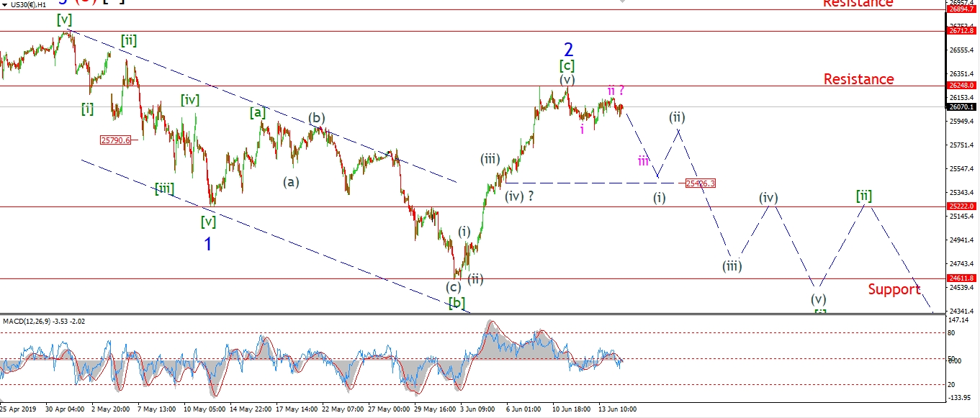Select the boxed 25790.6 price label
This screenshot has height=418, width=980.
pos(116,140)
